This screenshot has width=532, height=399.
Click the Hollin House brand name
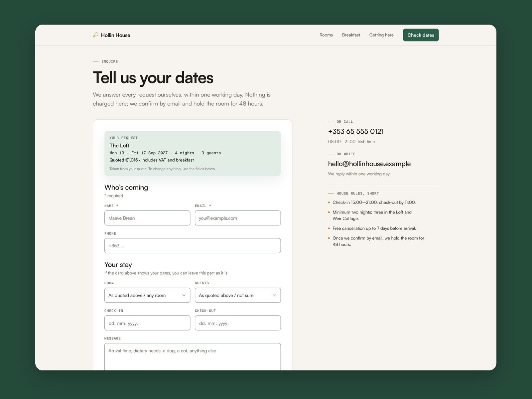pyautogui.click(x=115, y=35)
